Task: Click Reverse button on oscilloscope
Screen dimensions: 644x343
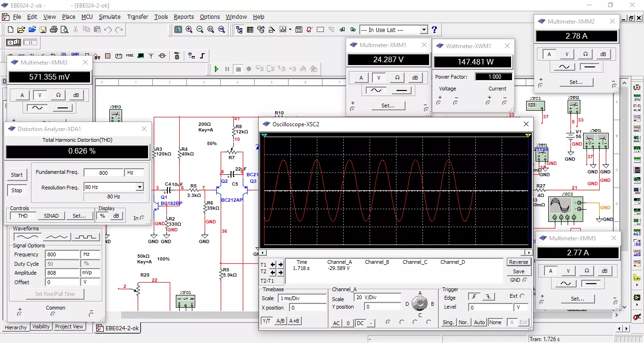Action: click(519, 262)
